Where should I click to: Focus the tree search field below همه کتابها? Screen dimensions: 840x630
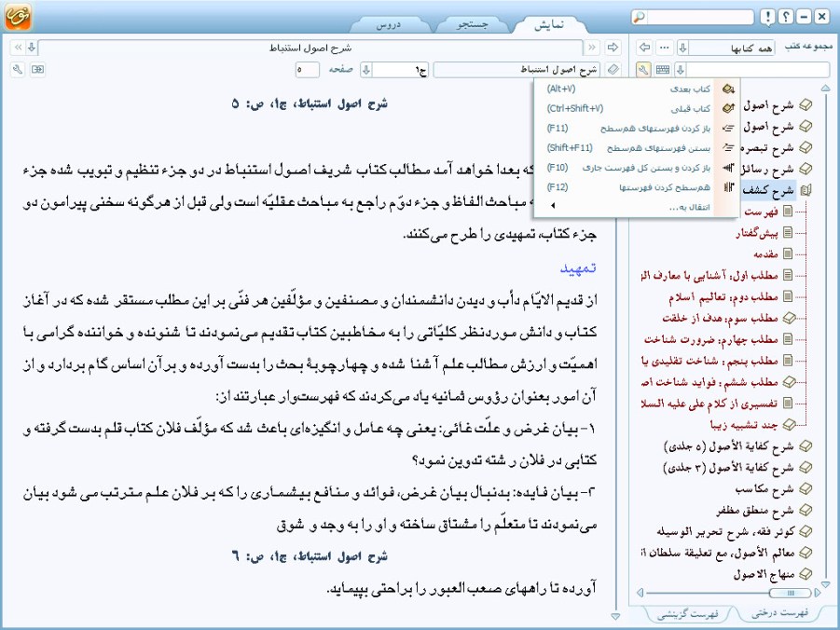pyautogui.click(x=758, y=70)
